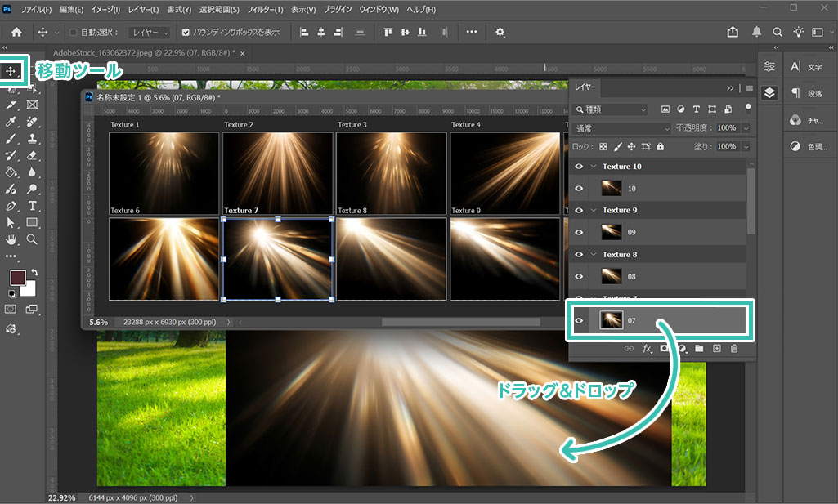The width and height of the screenshot is (838, 504).
Task: Open the フィルター(T) menu
Action: 266,10
